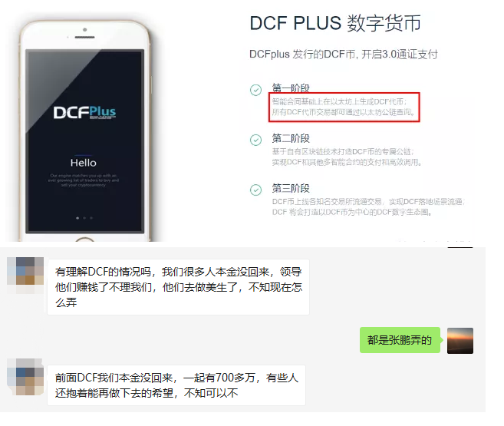The width and height of the screenshot is (504, 426).
Task: Click the checkmark icon beside 第二阶段
Action: pyautogui.click(x=256, y=140)
